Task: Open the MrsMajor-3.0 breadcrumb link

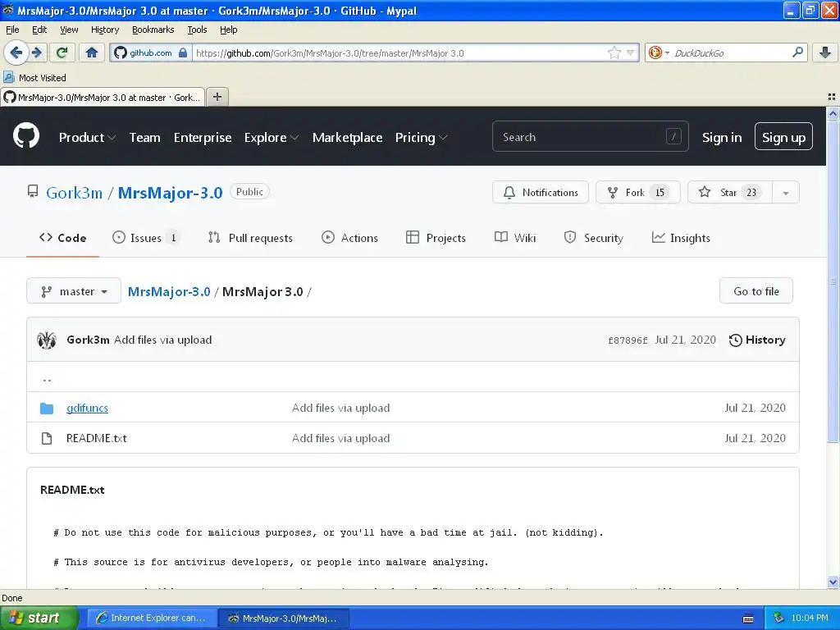Action: click(169, 291)
